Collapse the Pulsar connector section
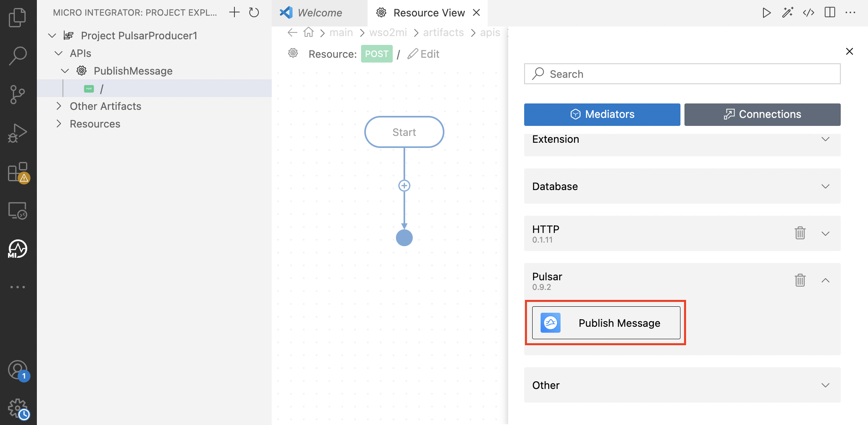Image resolution: width=868 pixels, height=425 pixels. 826,281
